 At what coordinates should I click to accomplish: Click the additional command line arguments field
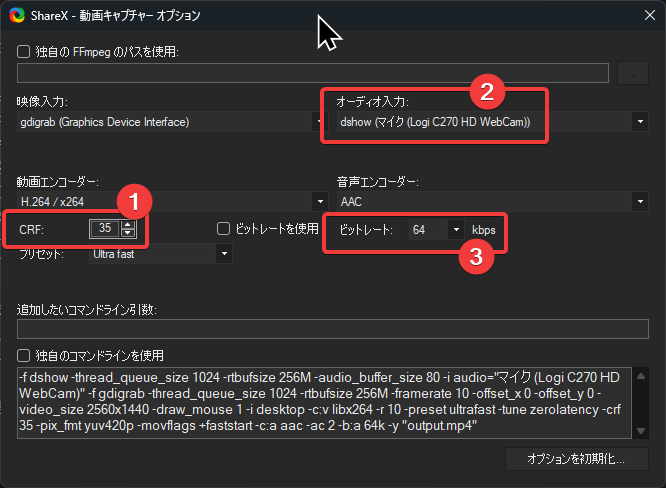(x=332, y=329)
